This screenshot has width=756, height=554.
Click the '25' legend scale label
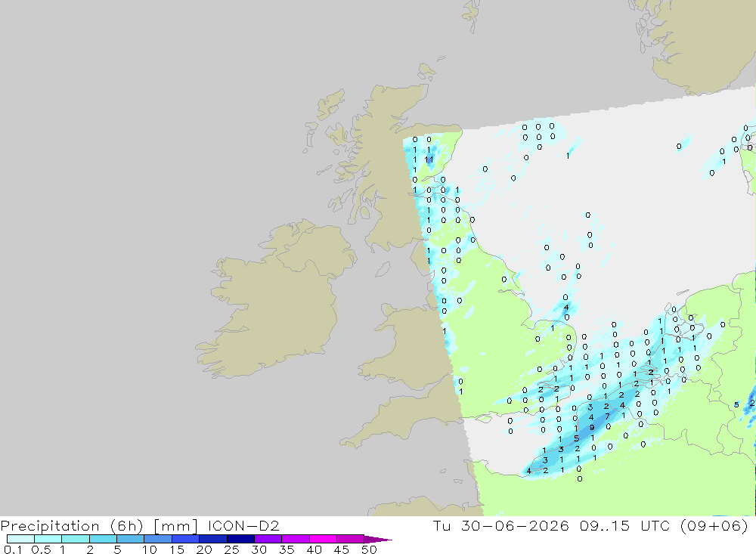[x=231, y=549]
